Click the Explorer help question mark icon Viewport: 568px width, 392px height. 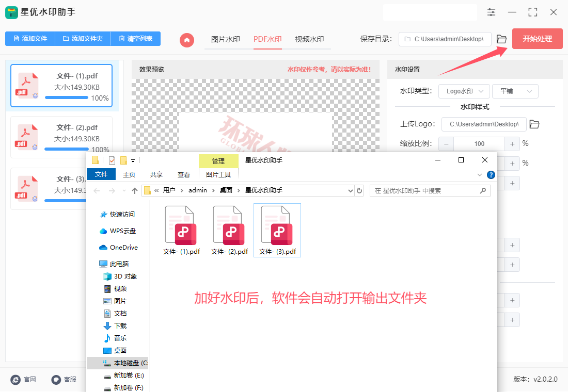491,175
